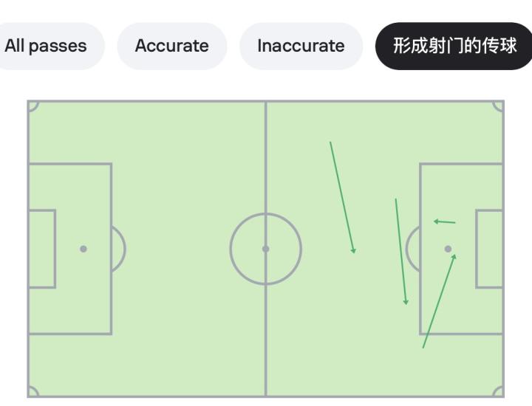The image size is (532, 406).
Task: Click the right penalty spot
Action: pyautogui.click(x=448, y=249)
